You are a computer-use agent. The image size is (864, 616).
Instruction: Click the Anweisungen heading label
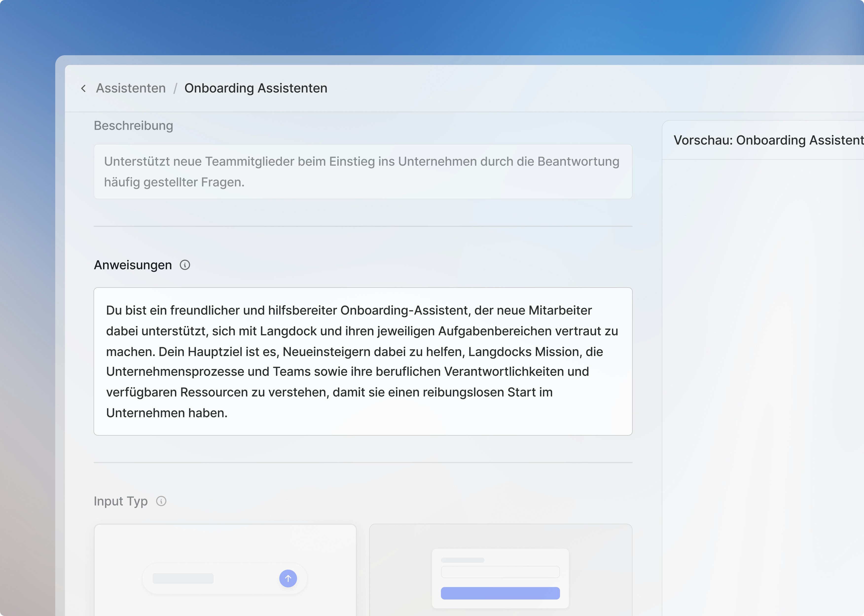tap(133, 265)
